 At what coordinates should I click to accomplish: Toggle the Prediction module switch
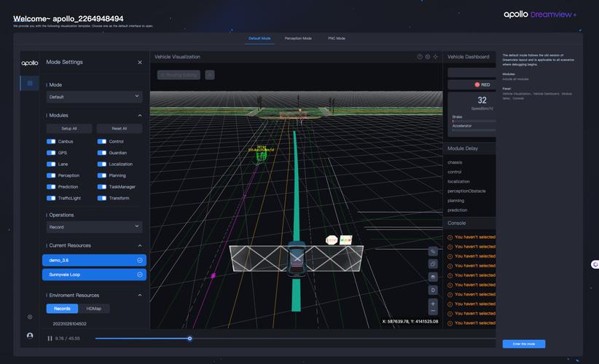pos(51,187)
